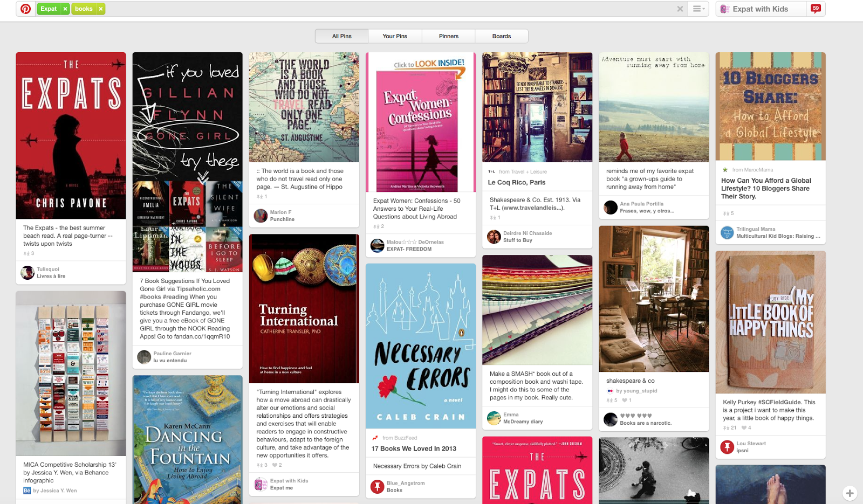Viewport: 863px width, 504px height.
Task: Open the 'Adventure must start' landscape photo
Action: click(x=654, y=107)
